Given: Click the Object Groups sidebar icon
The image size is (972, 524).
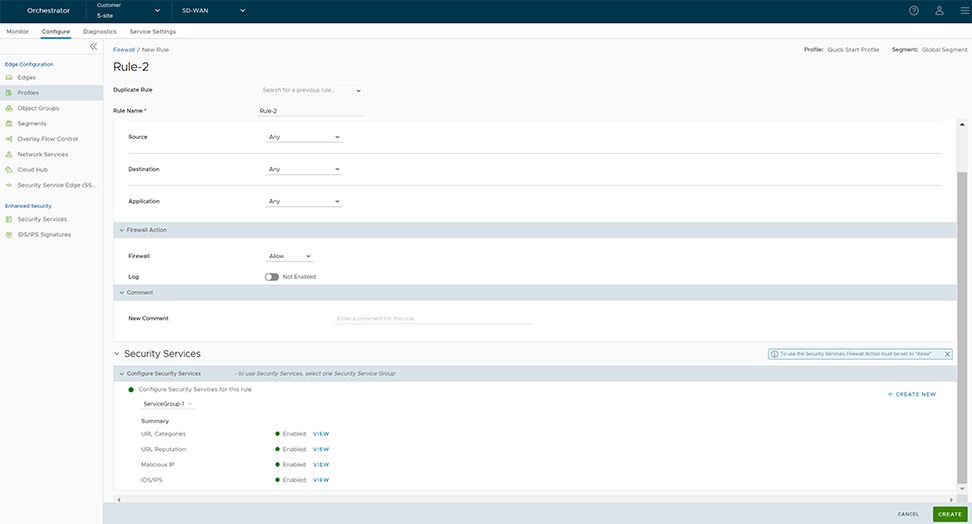Looking at the screenshot, I should (x=9, y=108).
